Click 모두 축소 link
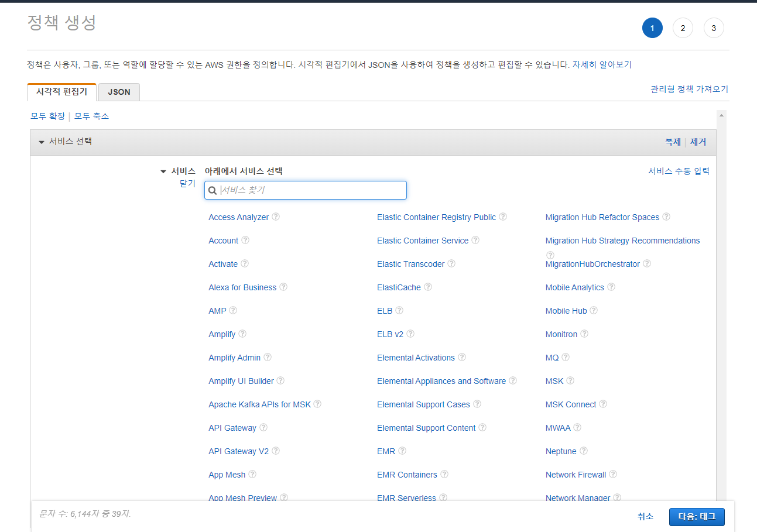The width and height of the screenshot is (757, 532). [x=91, y=116]
